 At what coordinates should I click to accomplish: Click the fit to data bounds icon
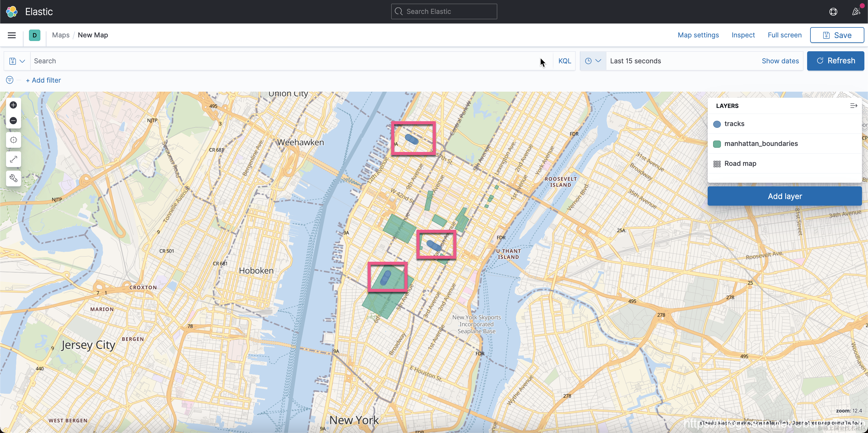point(13,140)
